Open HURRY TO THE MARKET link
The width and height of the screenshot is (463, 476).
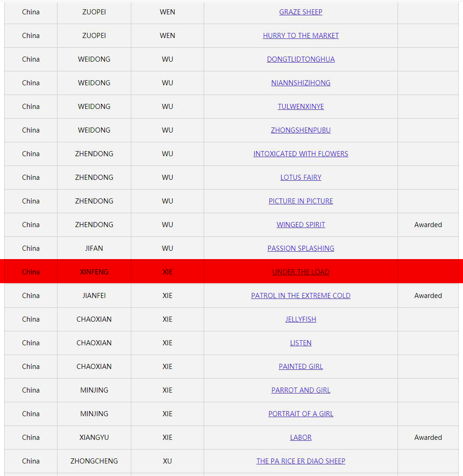301,36
